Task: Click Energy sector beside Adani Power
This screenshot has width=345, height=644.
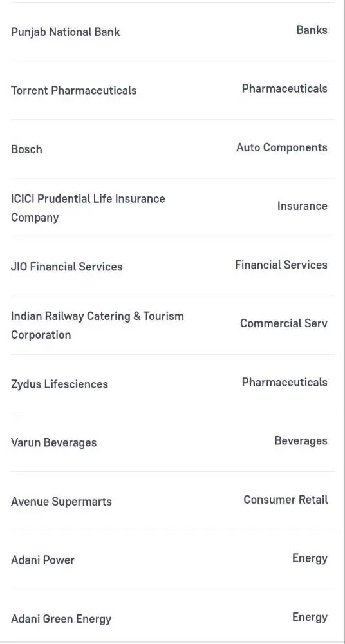Action: (310, 558)
